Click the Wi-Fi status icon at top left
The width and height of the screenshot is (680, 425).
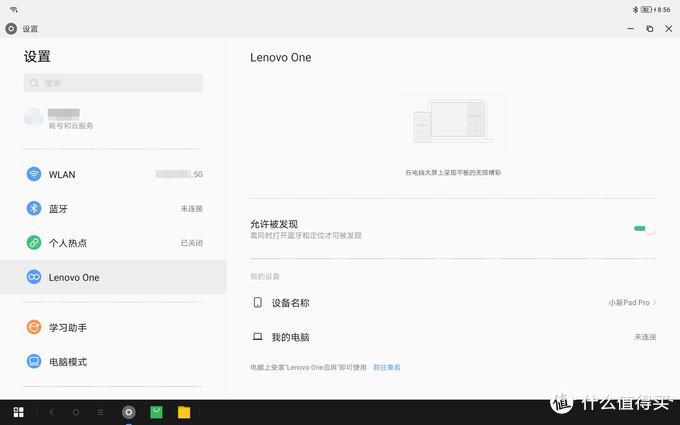click(x=14, y=10)
